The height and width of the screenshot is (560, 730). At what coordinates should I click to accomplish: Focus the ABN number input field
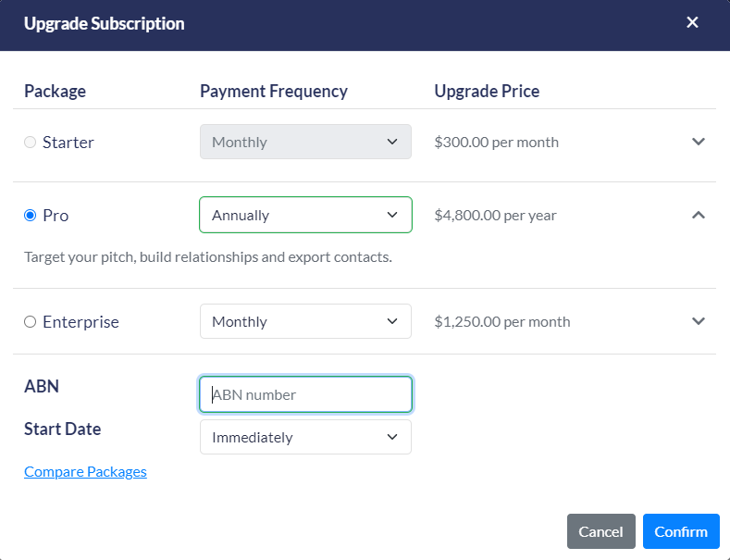click(305, 394)
